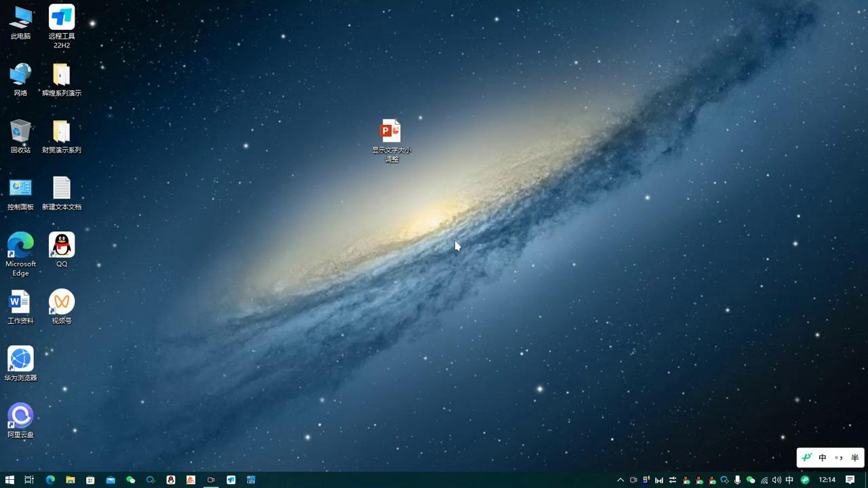Toggle punctuation mode on IME floating bar
The image size is (868, 488).
click(839, 458)
